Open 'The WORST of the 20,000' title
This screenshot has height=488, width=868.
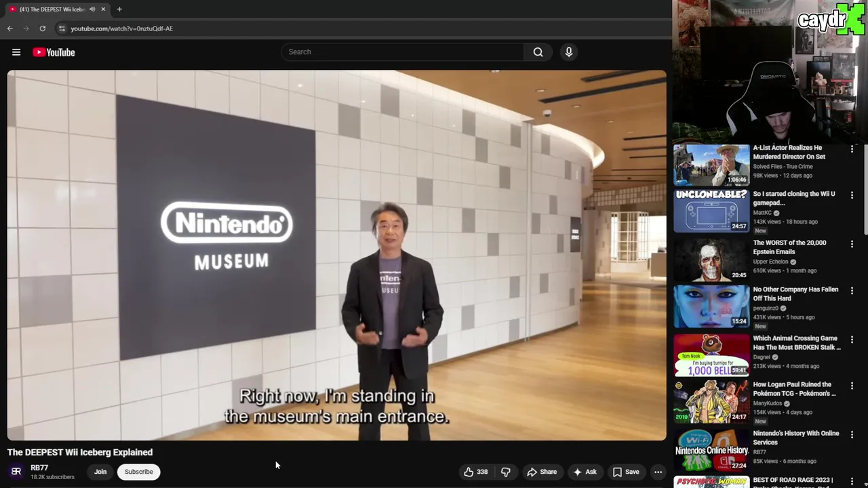(x=789, y=247)
